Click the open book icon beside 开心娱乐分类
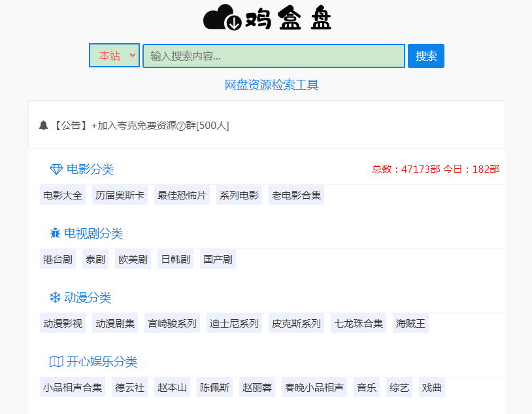The height and width of the screenshot is (414, 532). 55,361
